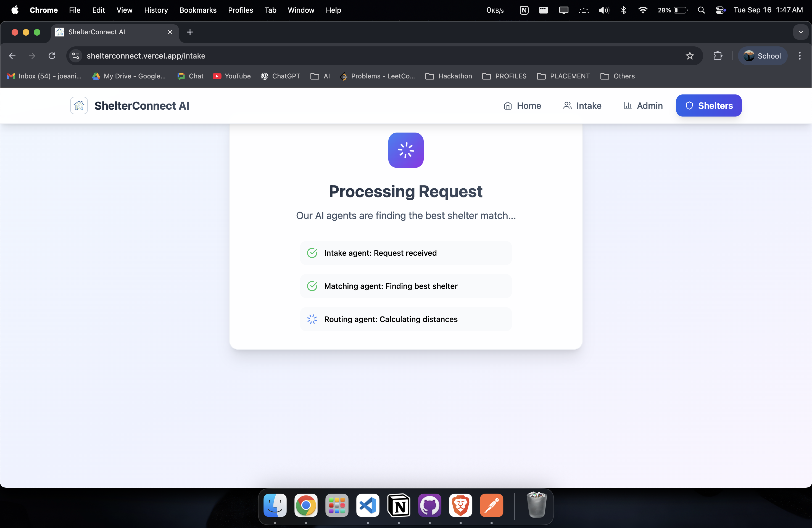The width and height of the screenshot is (812, 528).
Task: Open Brave browser from the dock
Action: [x=460, y=505]
